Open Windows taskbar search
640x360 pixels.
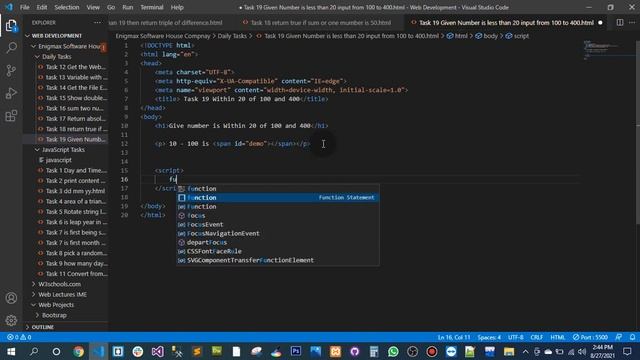click(x=34, y=351)
